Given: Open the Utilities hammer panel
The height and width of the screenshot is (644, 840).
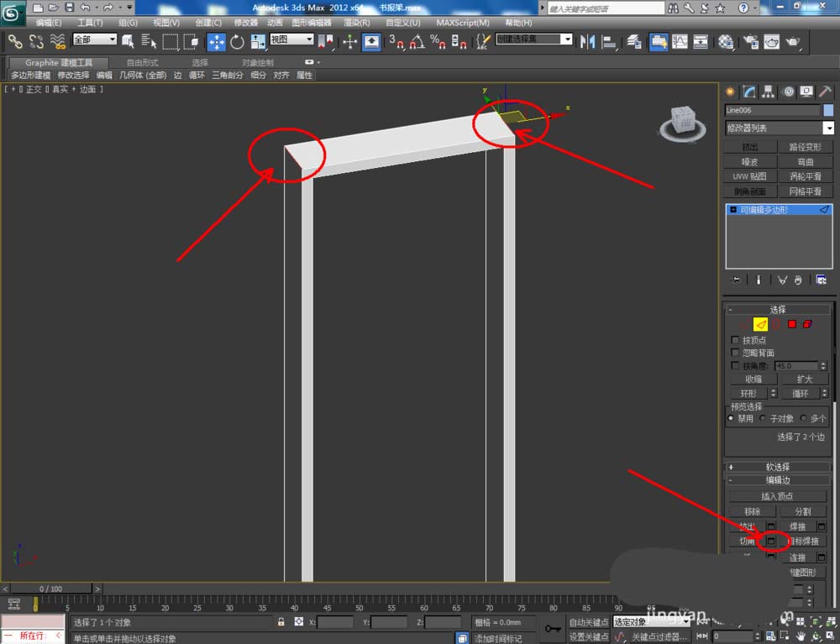Looking at the screenshot, I should click(x=825, y=92).
